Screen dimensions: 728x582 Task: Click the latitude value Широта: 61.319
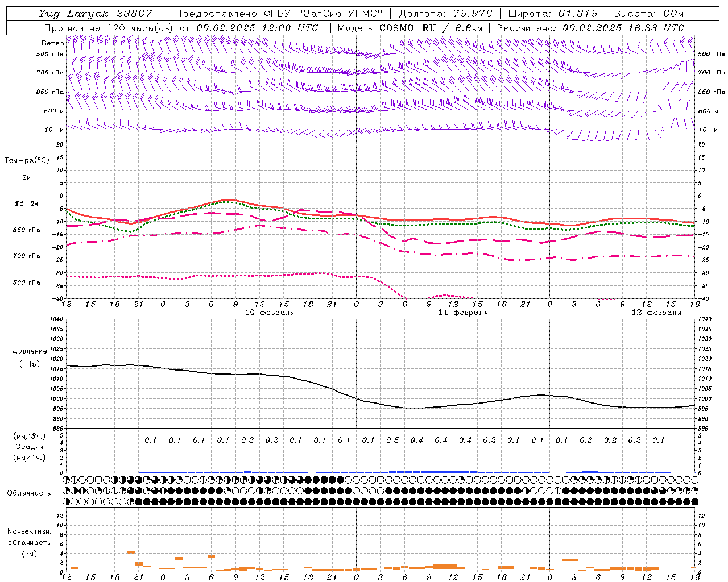point(553,14)
